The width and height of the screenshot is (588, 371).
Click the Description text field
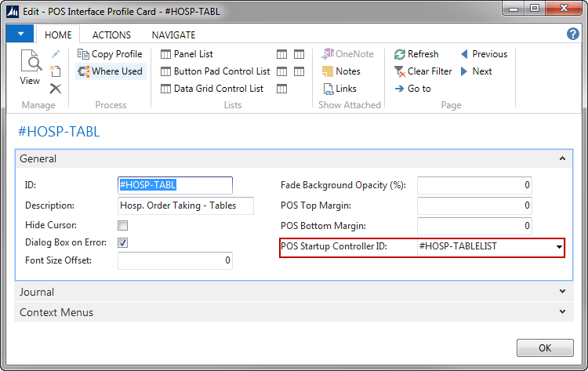click(x=186, y=206)
